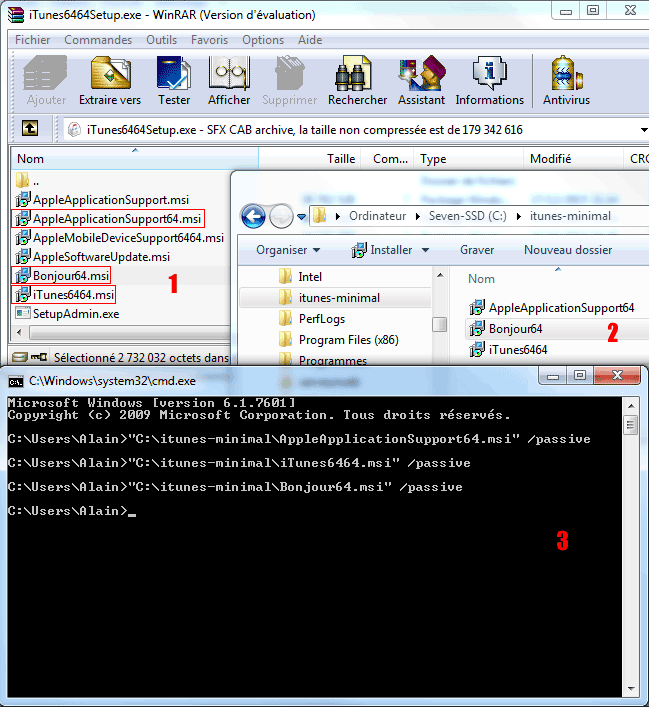
Task: Sort by the Nom column in WinRAR
Action: click(134, 159)
